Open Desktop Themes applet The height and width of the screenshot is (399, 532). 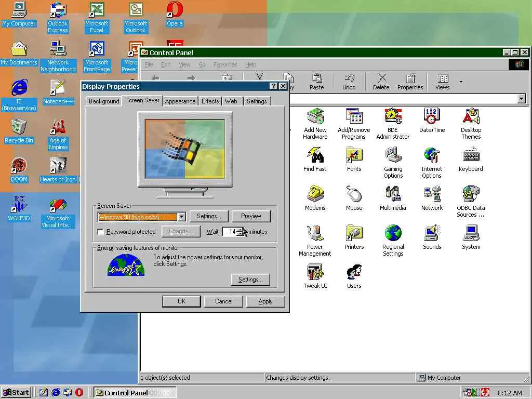coord(471,124)
